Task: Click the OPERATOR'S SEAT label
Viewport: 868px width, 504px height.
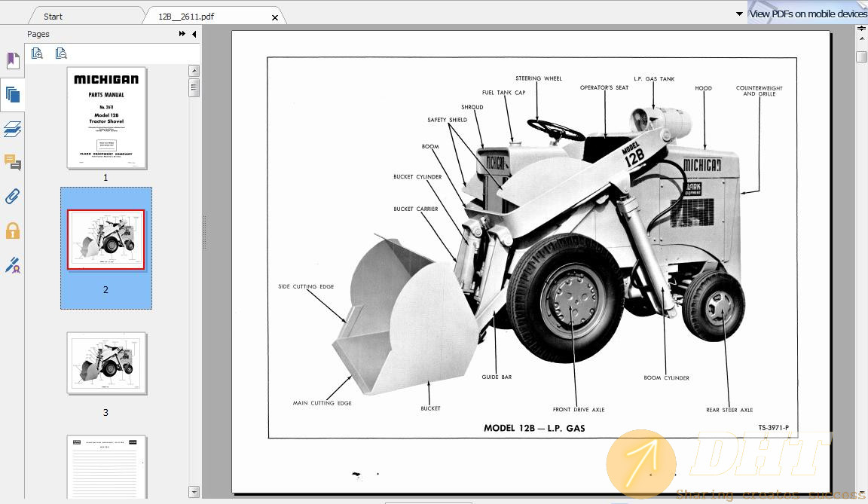Action: pyautogui.click(x=604, y=88)
